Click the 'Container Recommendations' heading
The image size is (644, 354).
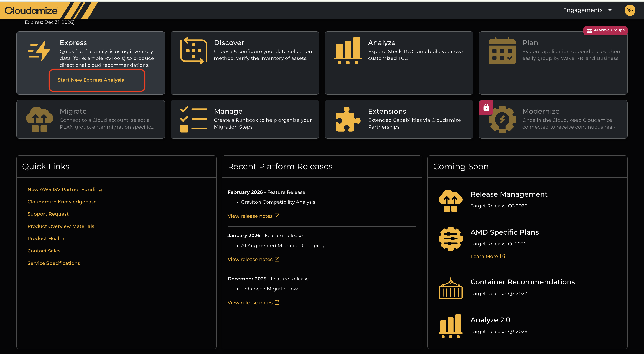(523, 282)
